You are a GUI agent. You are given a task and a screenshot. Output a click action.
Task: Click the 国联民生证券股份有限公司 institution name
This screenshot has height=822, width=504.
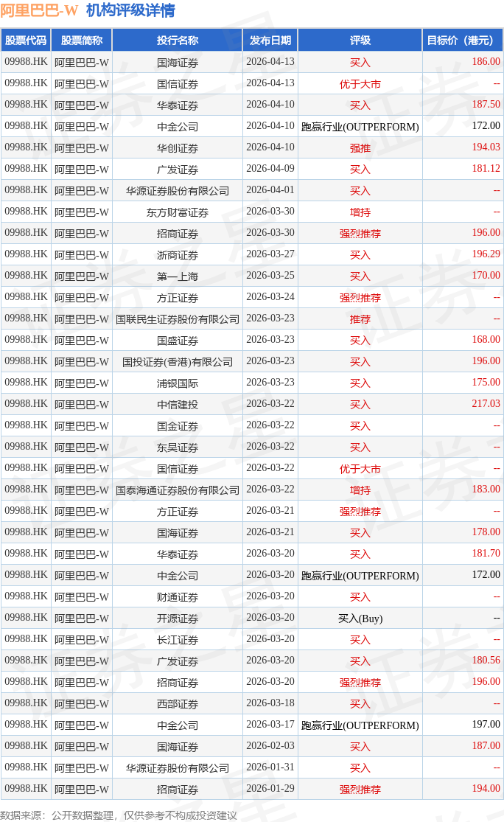tap(178, 319)
